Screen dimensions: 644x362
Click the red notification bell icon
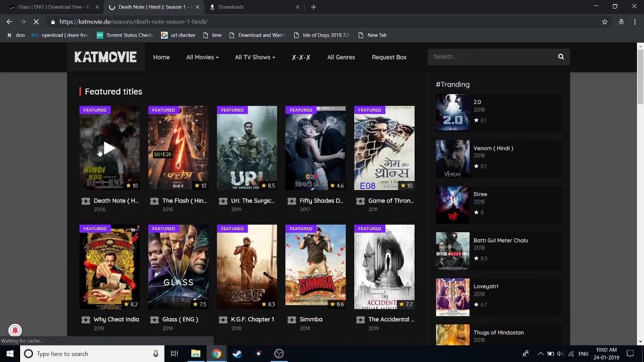15,330
